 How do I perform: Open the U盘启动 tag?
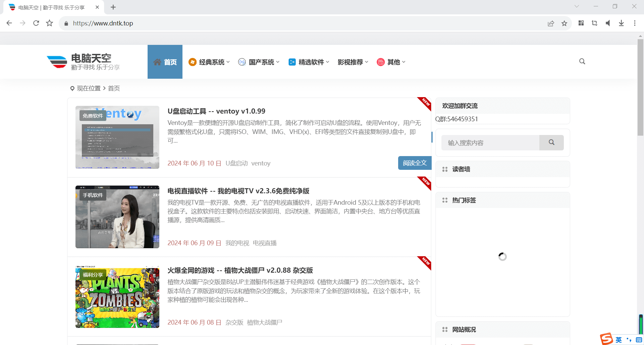click(x=236, y=163)
